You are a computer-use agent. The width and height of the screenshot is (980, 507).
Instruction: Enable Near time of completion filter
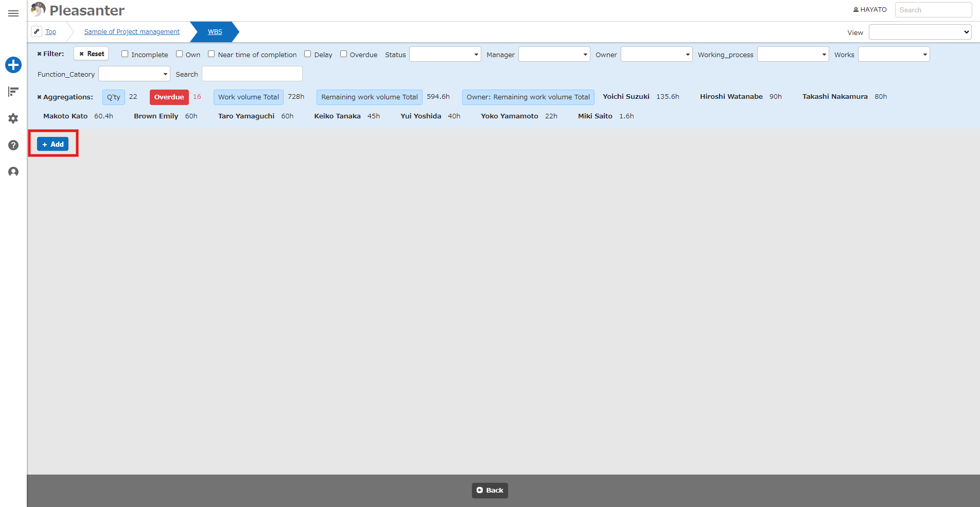coord(211,54)
